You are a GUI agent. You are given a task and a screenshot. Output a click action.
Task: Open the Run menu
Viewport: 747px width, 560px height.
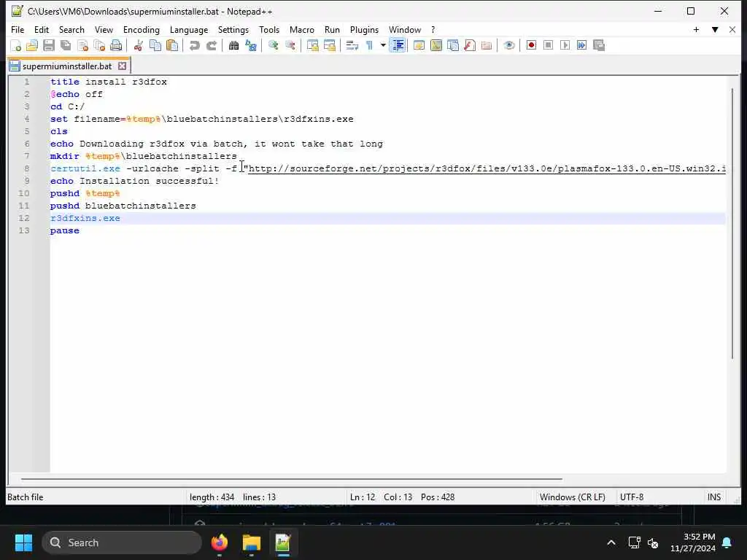(332, 29)
